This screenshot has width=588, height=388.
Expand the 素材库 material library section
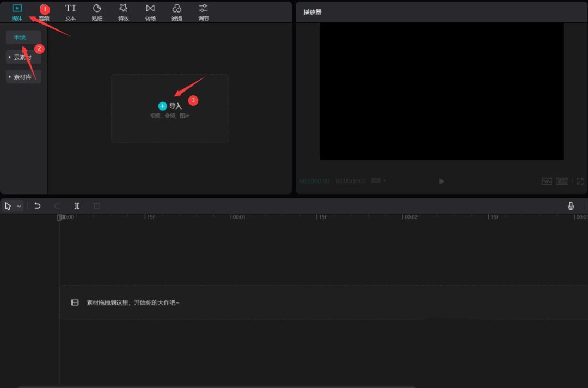tap(23, 77)
